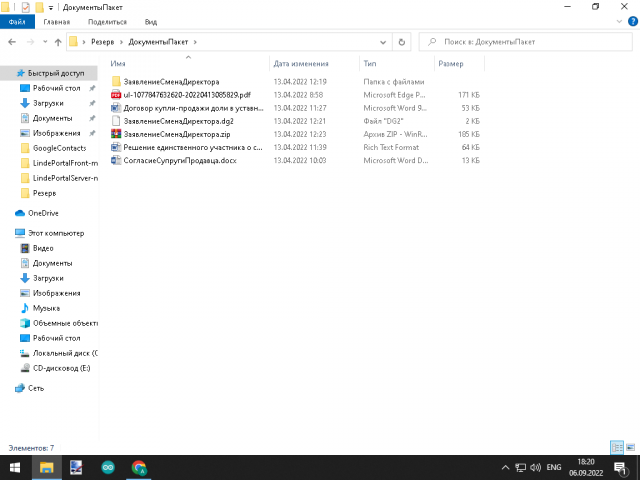Switch to the Вид ribbon tab
Image resolution: width=640 pixels, height=480 pixels.
pos(151,22)
